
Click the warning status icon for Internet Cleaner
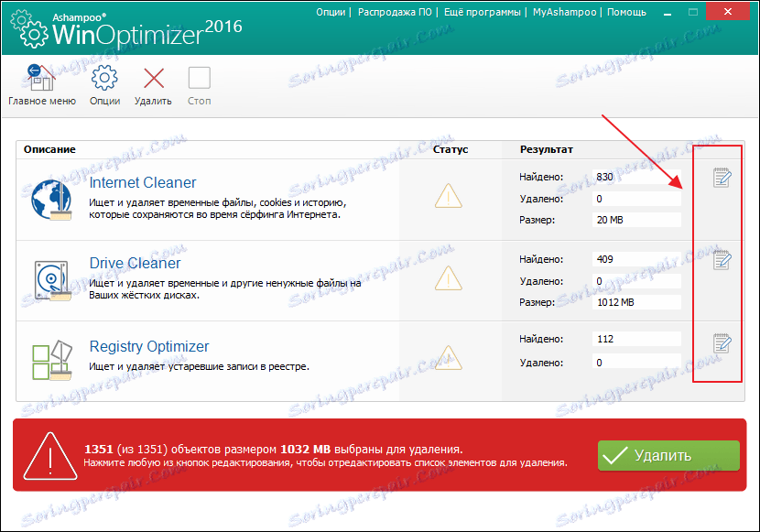coord(449,196)
